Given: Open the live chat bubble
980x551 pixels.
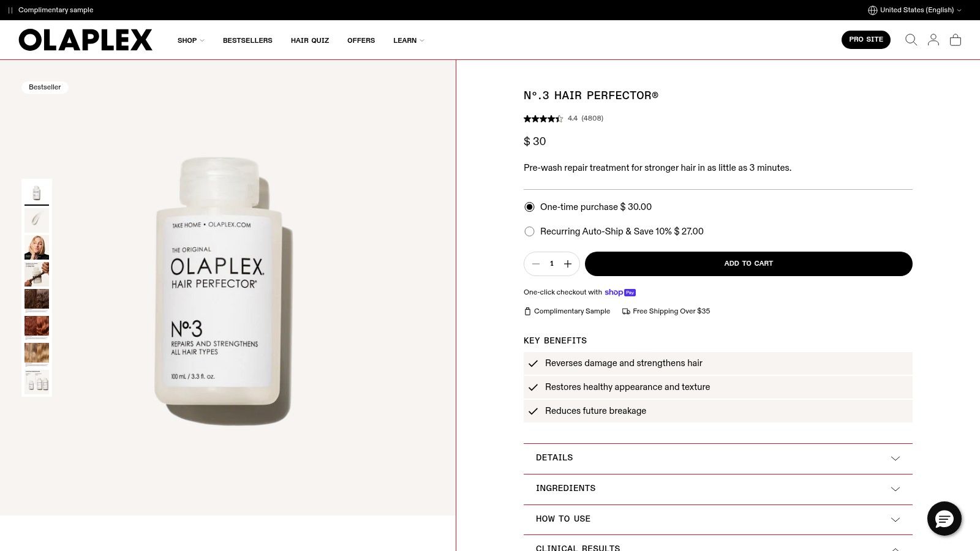Looking at the screenshot, I should tap(944, 519).
